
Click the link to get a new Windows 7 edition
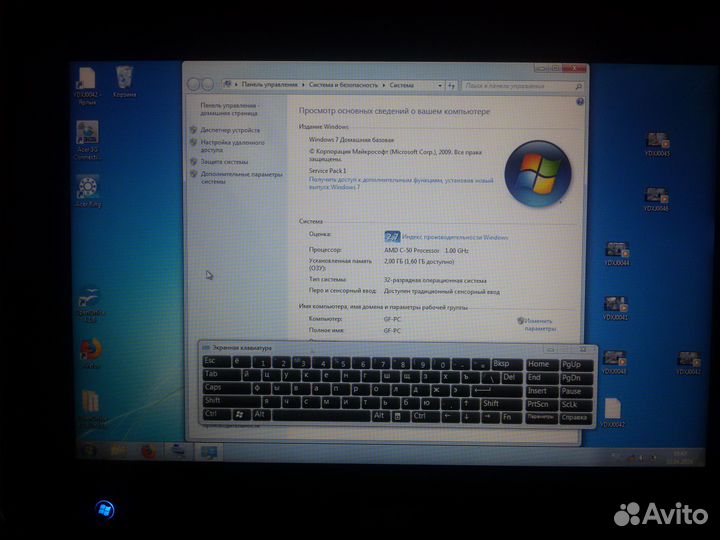click(401, 184)
